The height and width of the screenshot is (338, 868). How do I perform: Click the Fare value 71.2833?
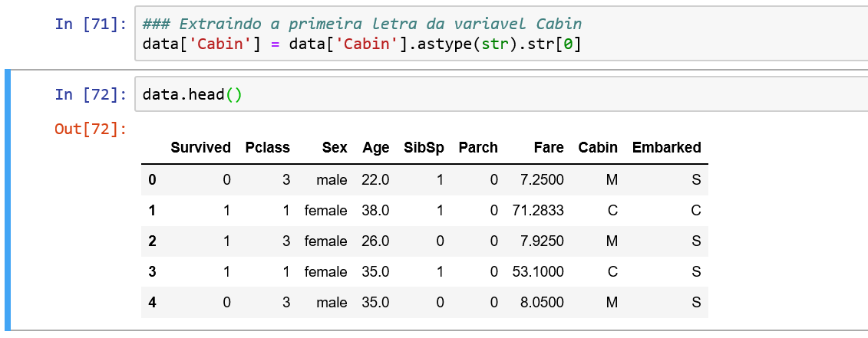point(538,210)
